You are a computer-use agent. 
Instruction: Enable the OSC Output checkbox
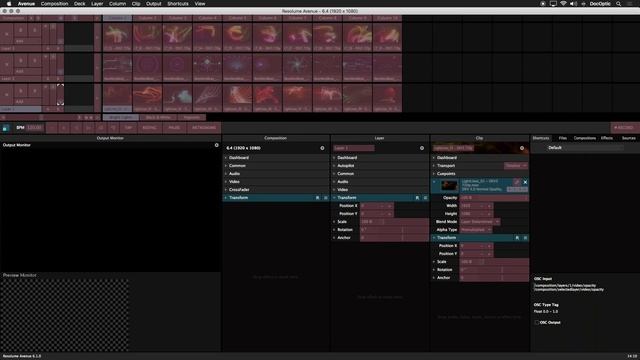coord(537,322)
